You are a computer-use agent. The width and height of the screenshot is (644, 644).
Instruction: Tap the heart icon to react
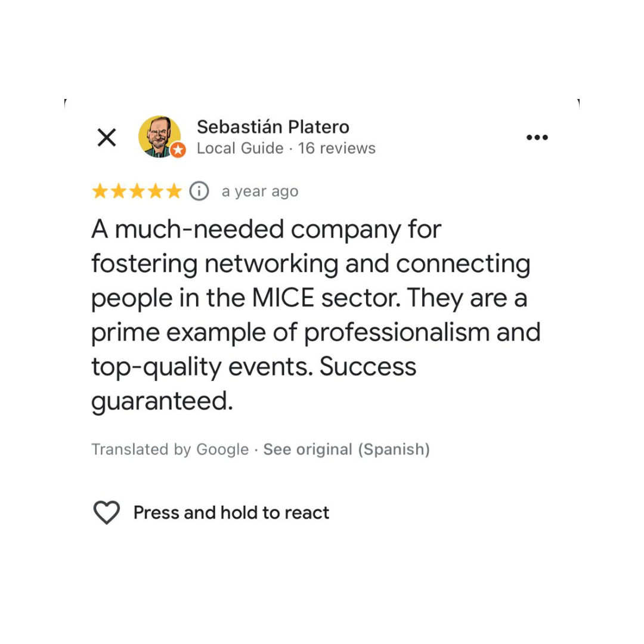[x=107, y=512]
